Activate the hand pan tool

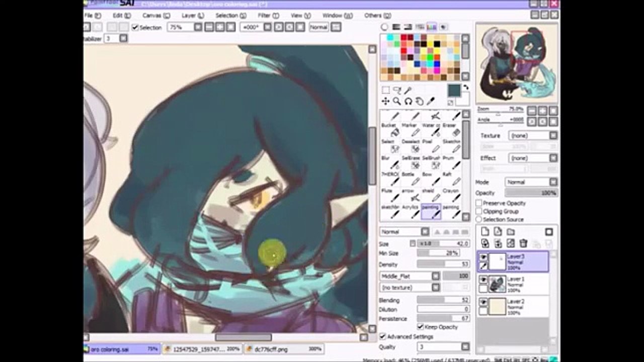(419, 102)
